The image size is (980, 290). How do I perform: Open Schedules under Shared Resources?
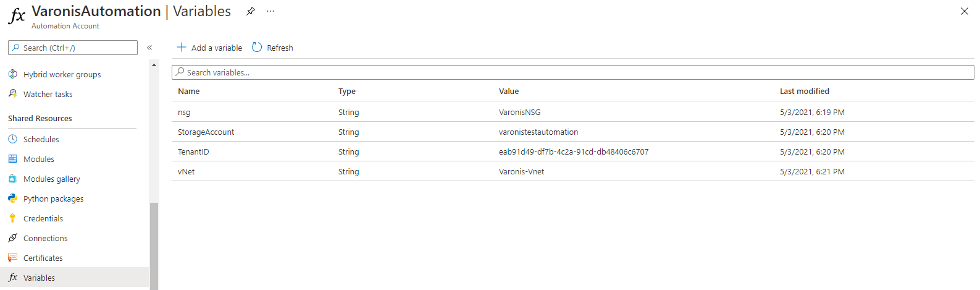41,139
